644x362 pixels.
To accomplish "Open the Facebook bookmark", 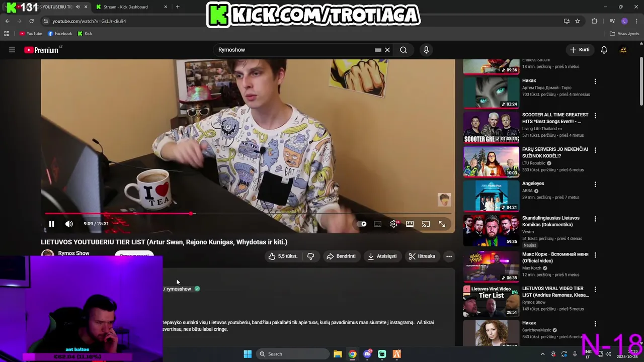I will (x=60, y=34).
